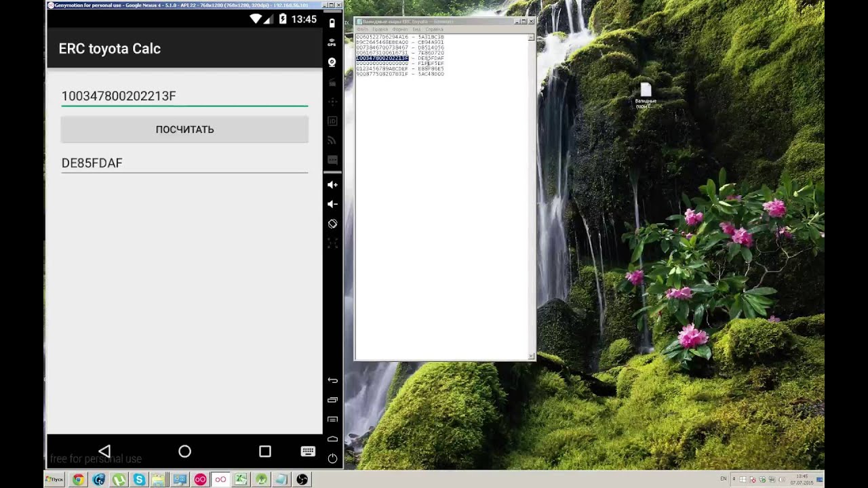Click Genymotion sidebar Recent apps button
The width and height of the screenshot is (868, 488).
point(332,400)
